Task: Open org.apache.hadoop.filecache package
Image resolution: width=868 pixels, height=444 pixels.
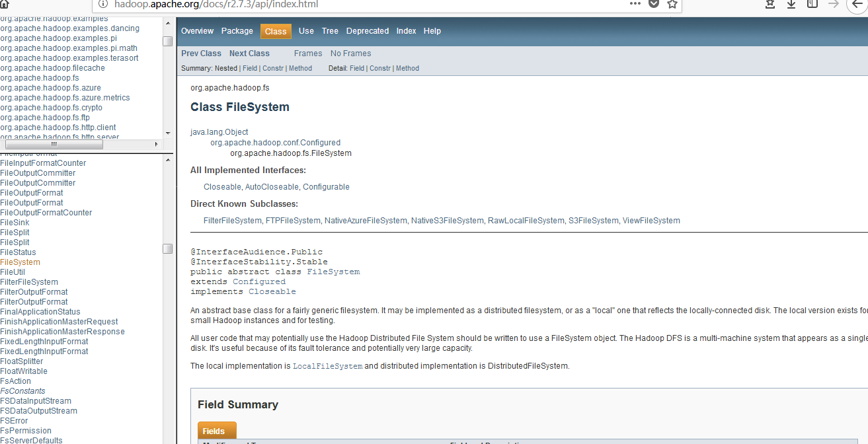Action: [x=52, y=68]
